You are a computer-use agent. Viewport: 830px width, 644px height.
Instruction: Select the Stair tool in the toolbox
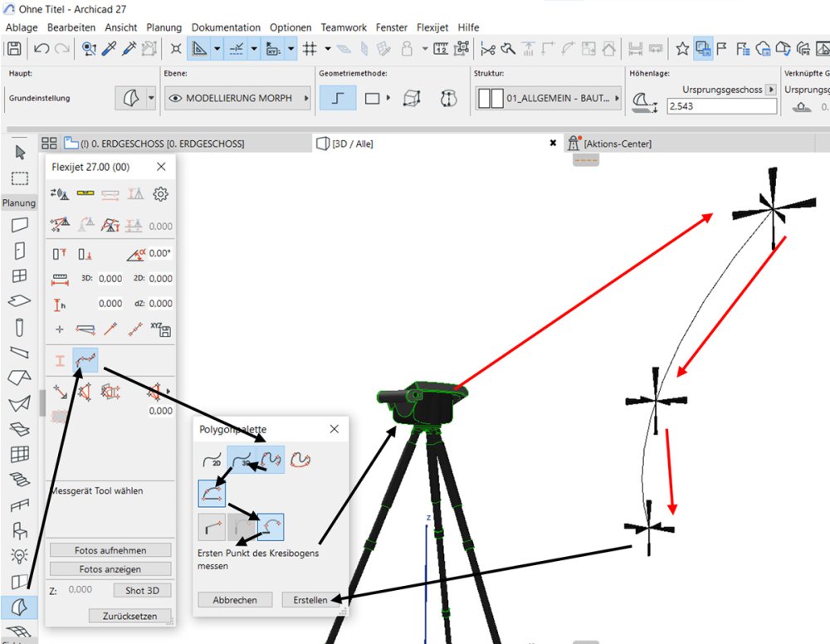click(x=20, y=480)
